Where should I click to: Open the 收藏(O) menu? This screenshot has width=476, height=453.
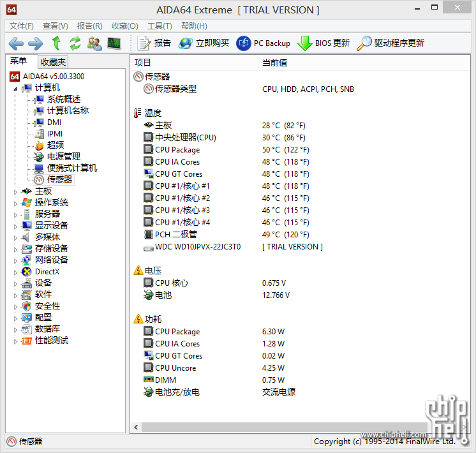tap(125, 26)
